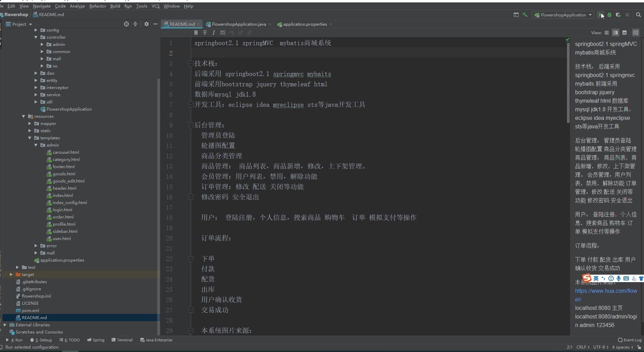The height and width of the screenshot is (352, 644).
Task: Change file encoding UTF-8 in status bar
Action: [x=601, y=347]
